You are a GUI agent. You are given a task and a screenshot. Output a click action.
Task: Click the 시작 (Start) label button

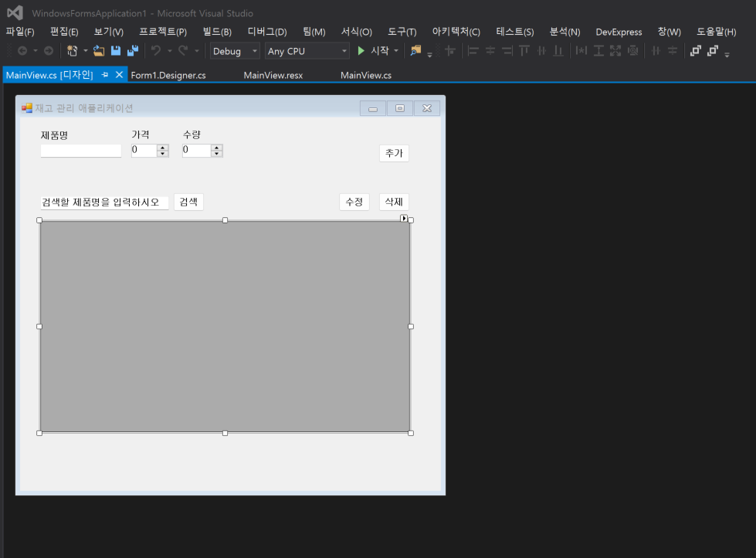379,51
